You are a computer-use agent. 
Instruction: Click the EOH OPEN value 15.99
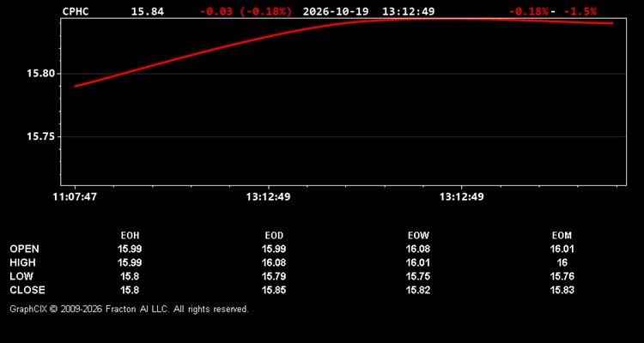point(130,249)
